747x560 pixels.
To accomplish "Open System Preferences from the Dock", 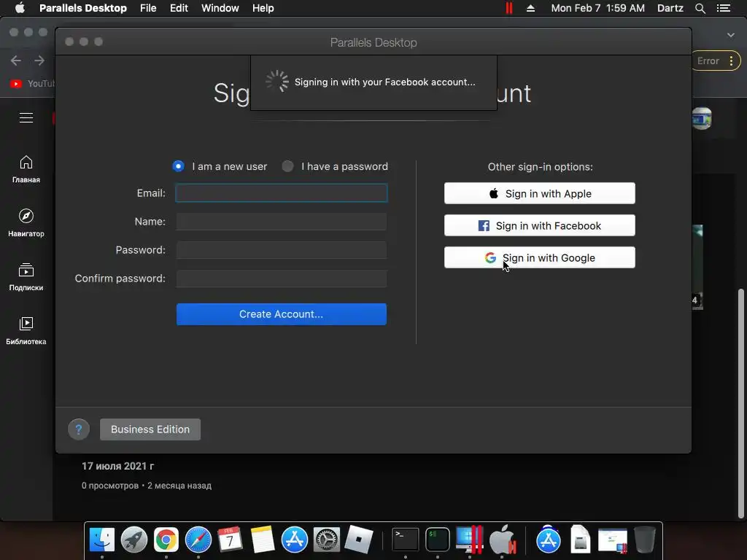I will tap(326, 540).
